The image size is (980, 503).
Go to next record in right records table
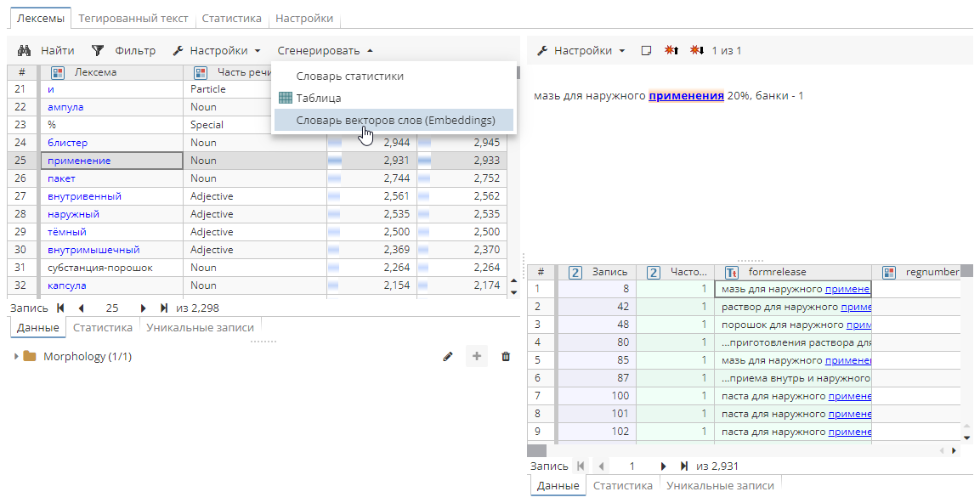(663, 466)
